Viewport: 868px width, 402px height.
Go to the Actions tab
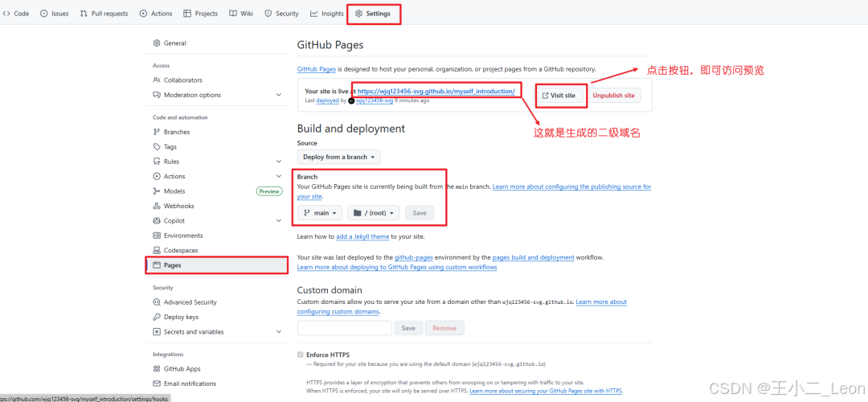pyautogui.click(x=156, y=14)
